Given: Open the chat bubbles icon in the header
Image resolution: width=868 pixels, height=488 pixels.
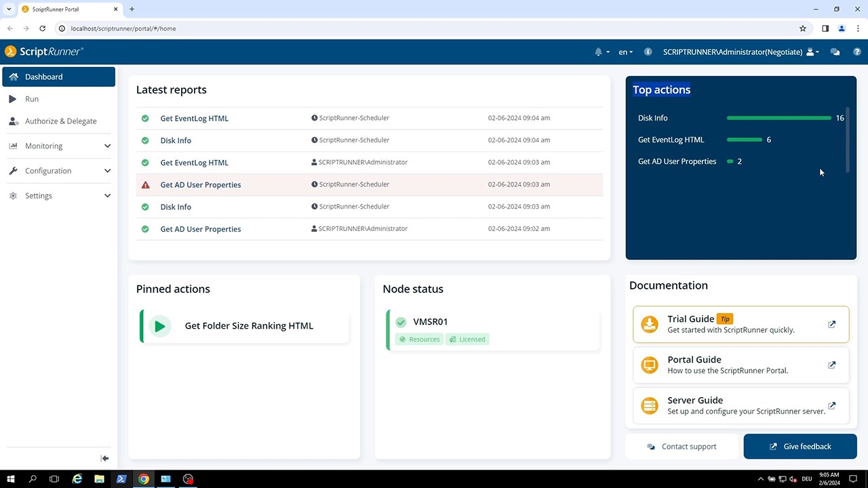Looking at the screenshot, I should point(835,52).
